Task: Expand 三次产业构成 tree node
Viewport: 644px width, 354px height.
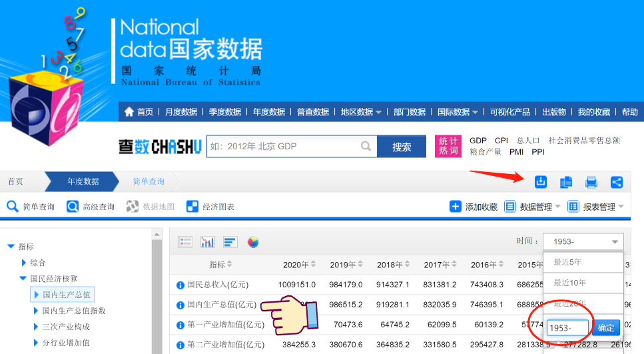Action: [x=36, y=327]
